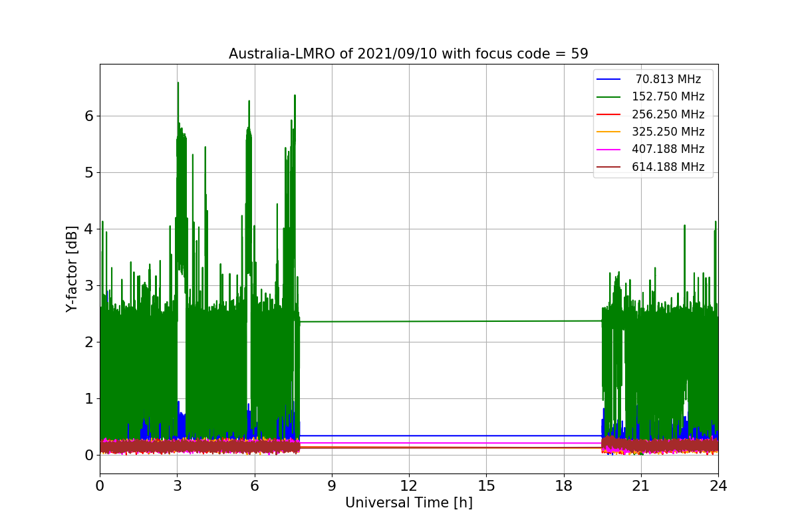The image size is (798, 532).
Task: Click y-axis tick label 4
Action: (88, 229)
